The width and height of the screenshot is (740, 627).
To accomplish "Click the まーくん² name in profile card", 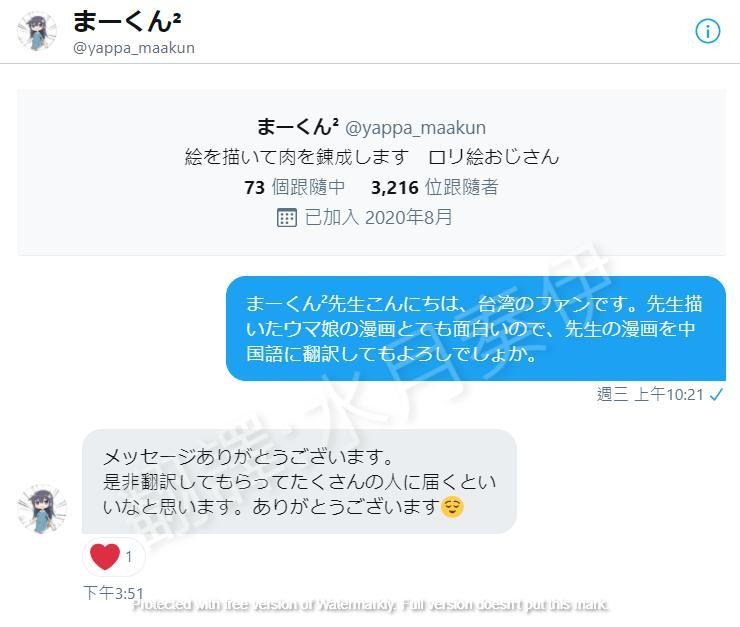I will [x=297, y=127].
